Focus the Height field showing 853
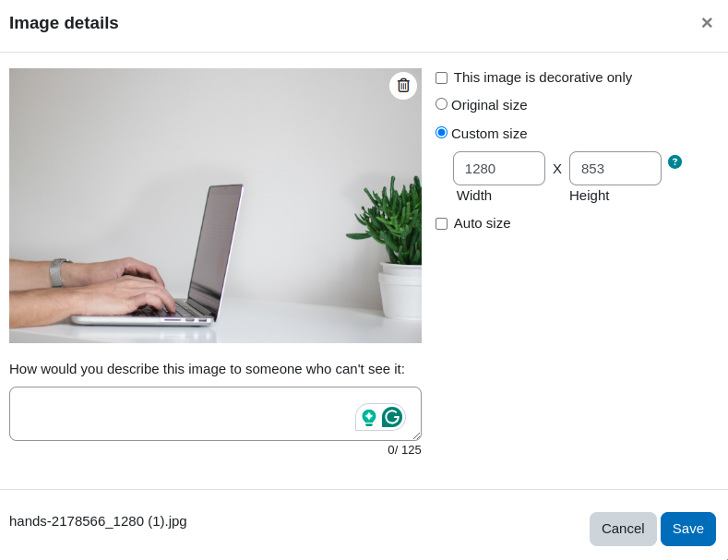This screenshot has height=560, width=728. 615,169
